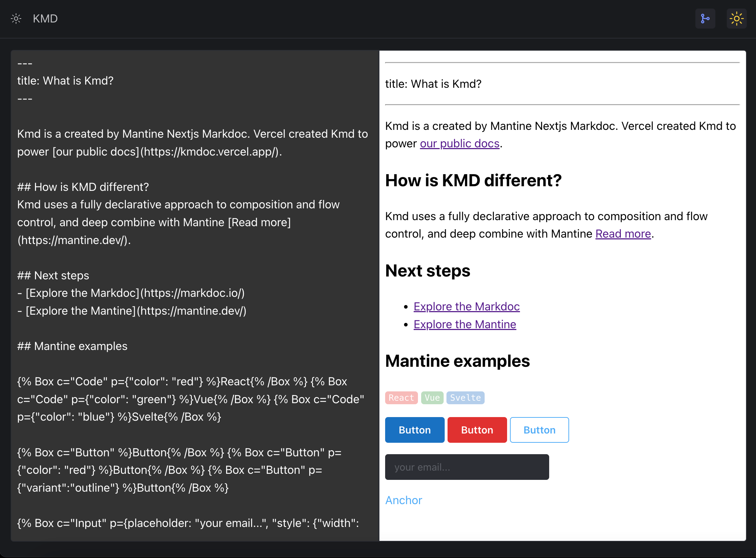Click the '## Next steps' line in editor

(53, 275)
